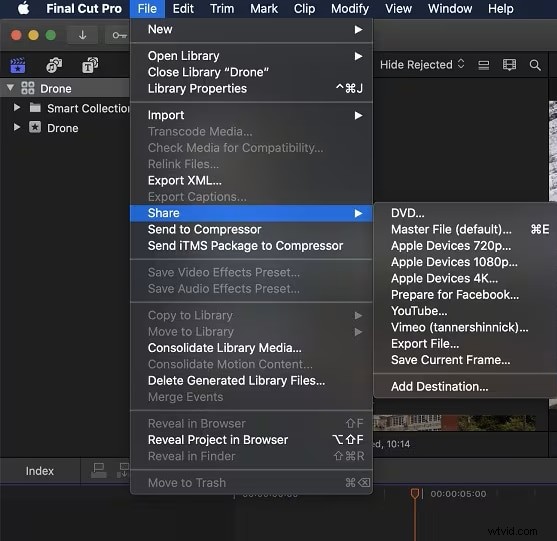Click the aerial clip thumbnail strip
Image resolution: width=557 pixels, height=541 pixels.
pos(454,423)
